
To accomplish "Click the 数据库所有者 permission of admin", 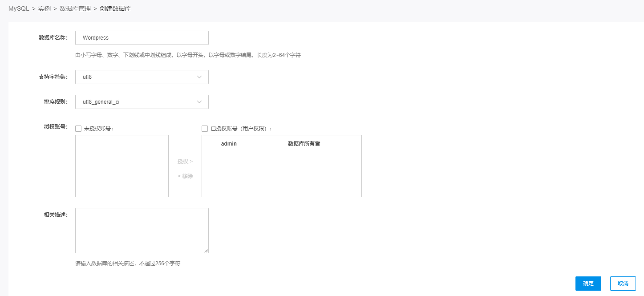I will coord(304,144).
